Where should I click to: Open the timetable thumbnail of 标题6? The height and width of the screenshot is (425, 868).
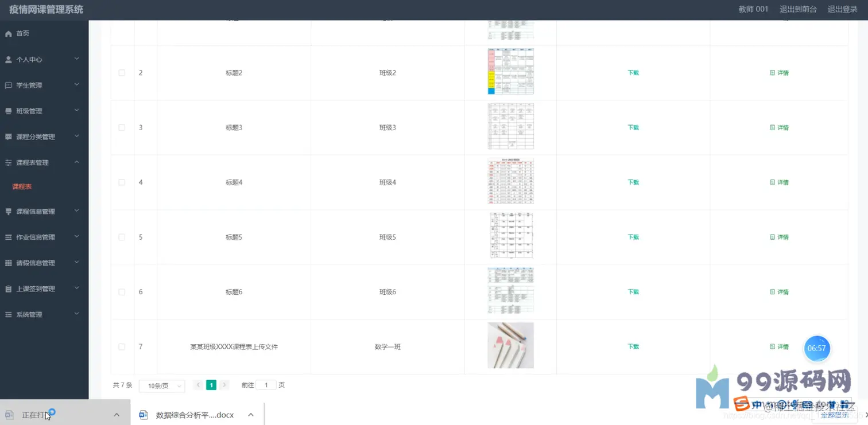coord(510,291)
